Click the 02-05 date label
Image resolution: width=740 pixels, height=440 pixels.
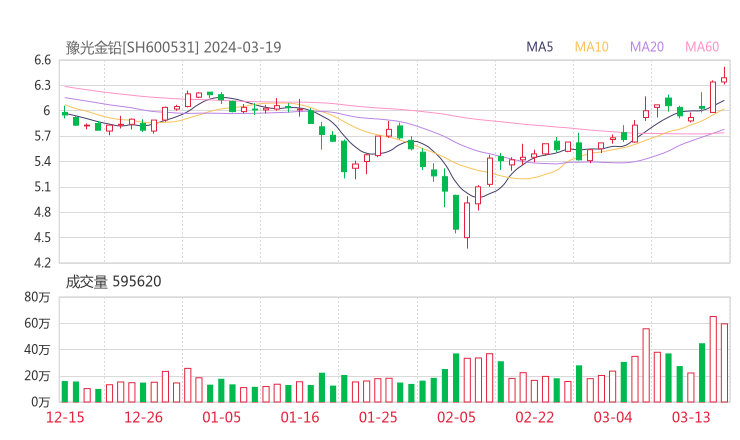point(456,417)
